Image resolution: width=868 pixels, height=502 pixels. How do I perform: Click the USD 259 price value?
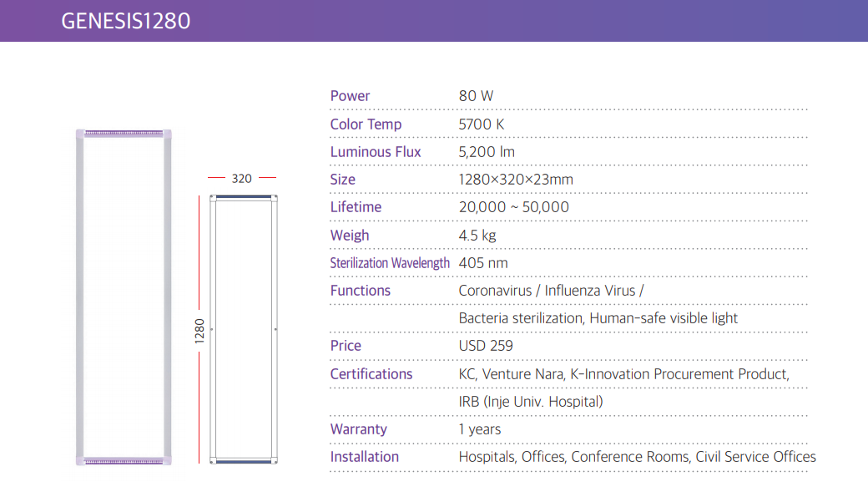click(486, 346)
